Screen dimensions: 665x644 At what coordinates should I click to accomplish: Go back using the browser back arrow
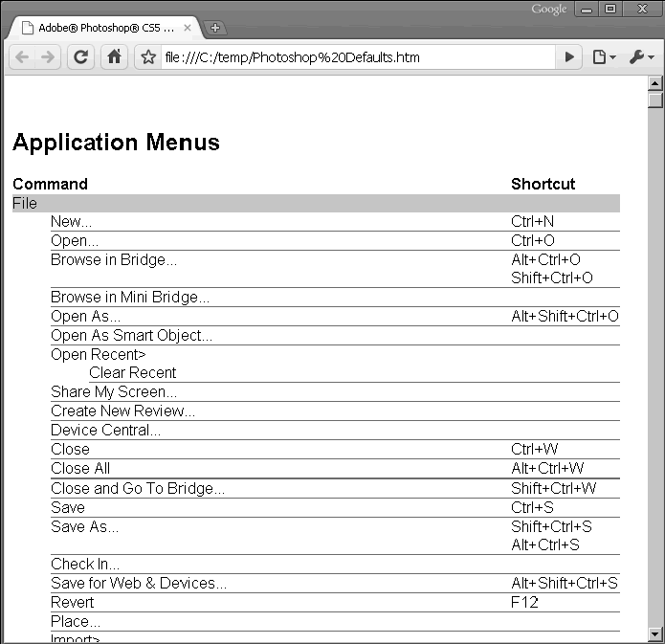(x=22, y=56)
